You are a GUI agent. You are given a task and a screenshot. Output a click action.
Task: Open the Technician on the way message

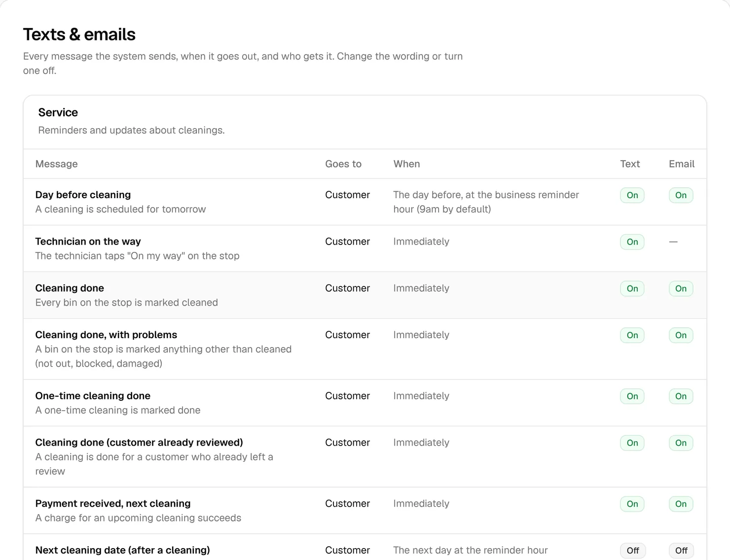coord(88,242)
